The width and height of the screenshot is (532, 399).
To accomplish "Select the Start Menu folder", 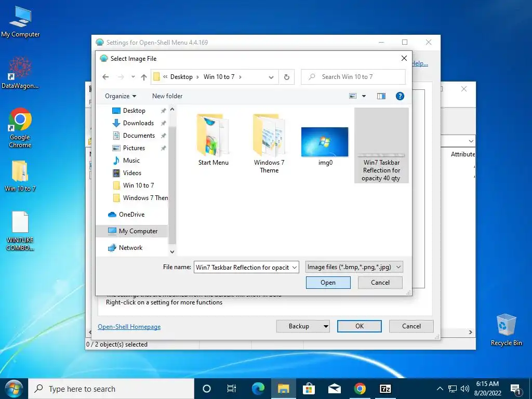I will pos(214,140).
